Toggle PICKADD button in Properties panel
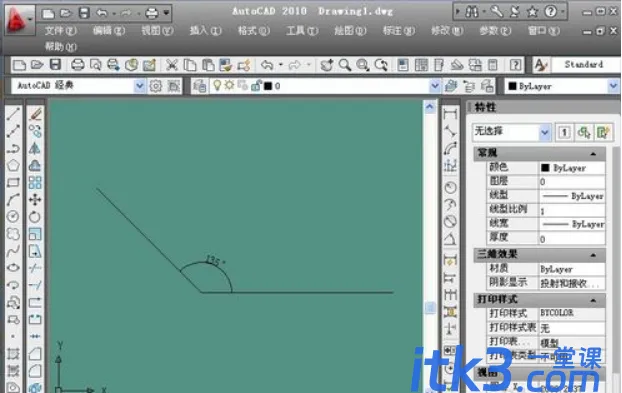 tap(564, 132)
